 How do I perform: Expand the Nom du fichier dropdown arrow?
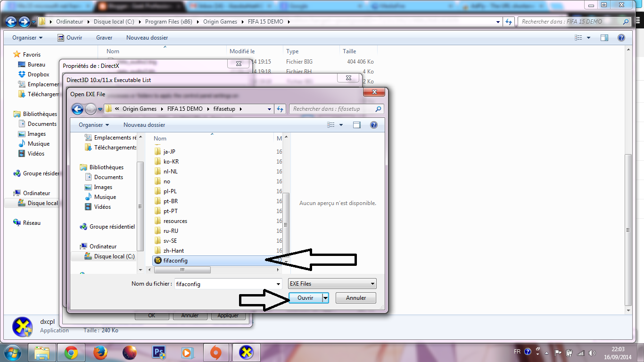pyautogui.click(x=278, y=284)
